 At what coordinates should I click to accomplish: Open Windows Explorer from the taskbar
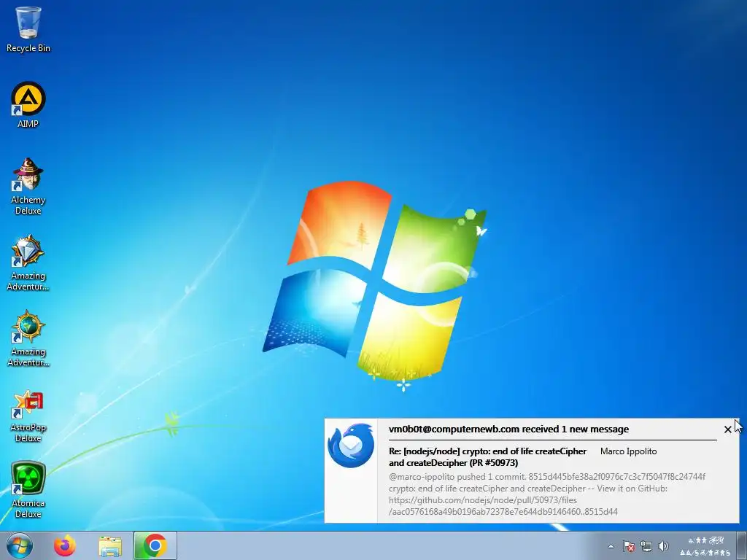pos(110,545)
